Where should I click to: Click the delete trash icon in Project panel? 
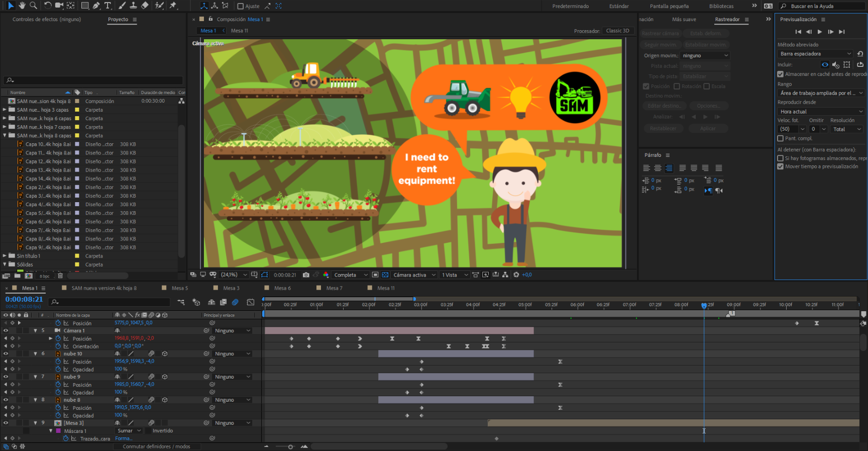tap(60, 276)
